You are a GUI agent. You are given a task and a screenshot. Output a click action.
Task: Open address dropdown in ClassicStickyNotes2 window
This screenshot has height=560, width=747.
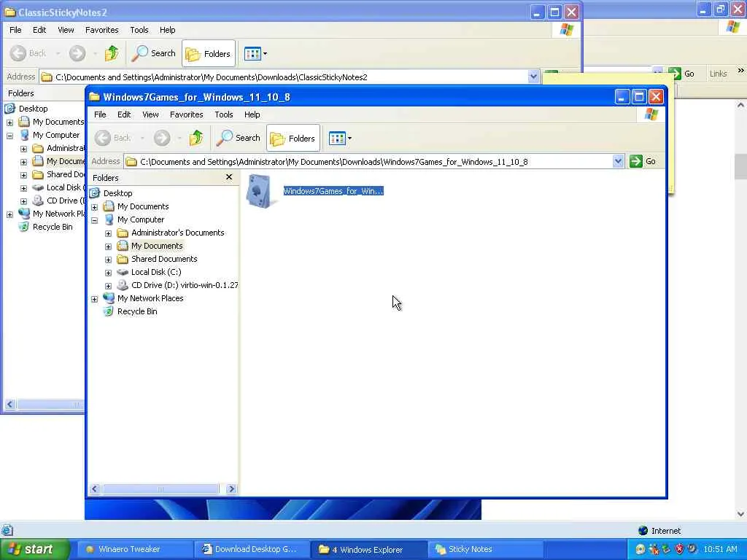[x=533, y=77]
